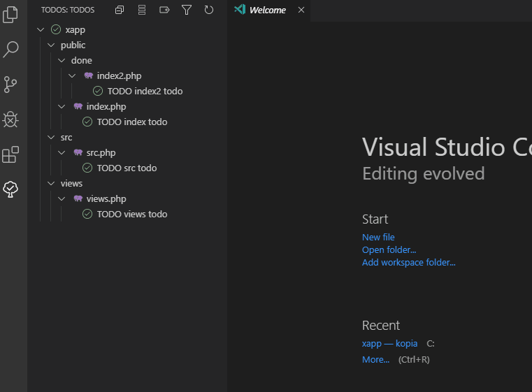
Task: Collapse the src.php file node
Action: (x=62, y=152)
